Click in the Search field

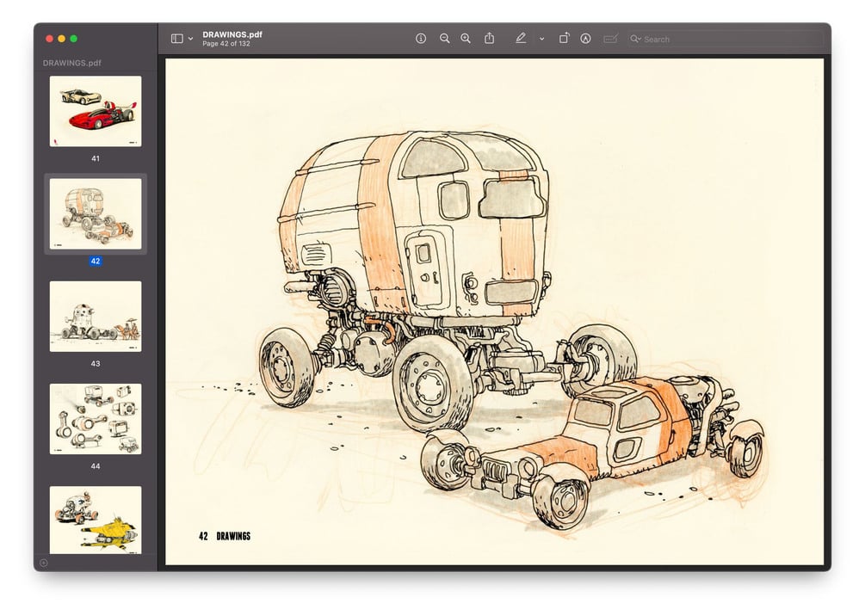point(725,40)
